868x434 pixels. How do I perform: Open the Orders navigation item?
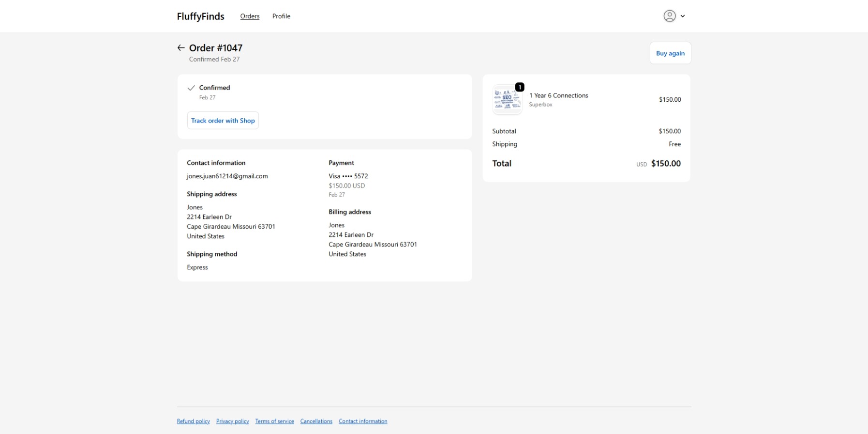click(x=250, y=16)
